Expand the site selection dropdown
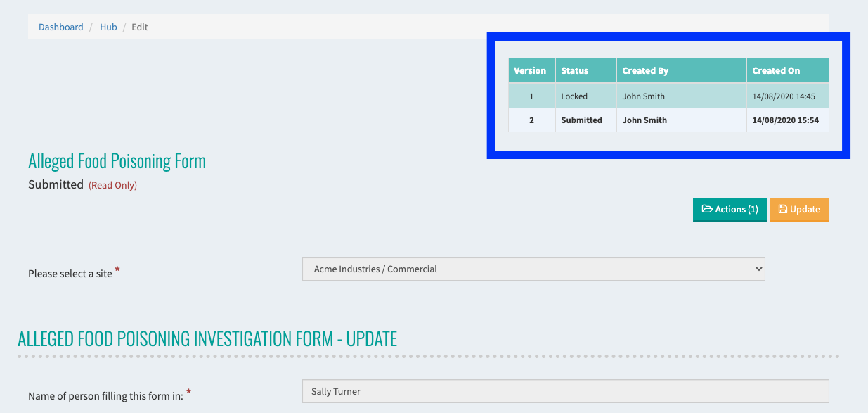 [533, 269]
